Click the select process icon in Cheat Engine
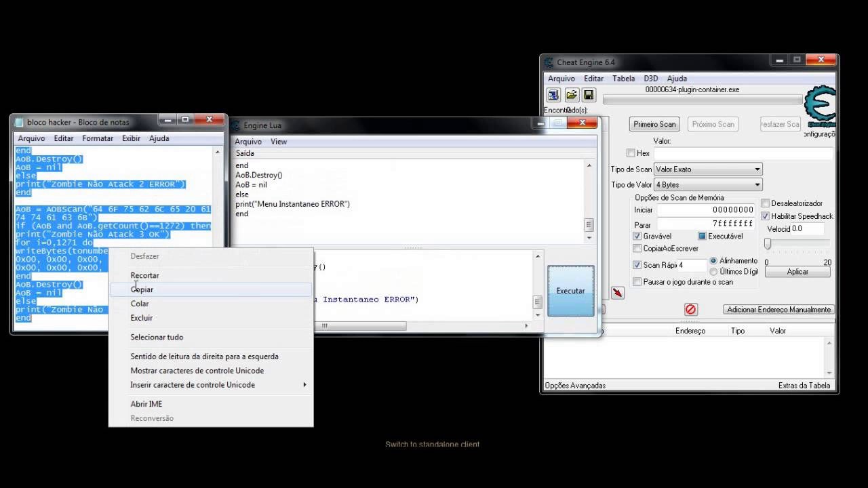Image resolution: width=868 pixels, height=488 pixels. click(x=553, y=95)
